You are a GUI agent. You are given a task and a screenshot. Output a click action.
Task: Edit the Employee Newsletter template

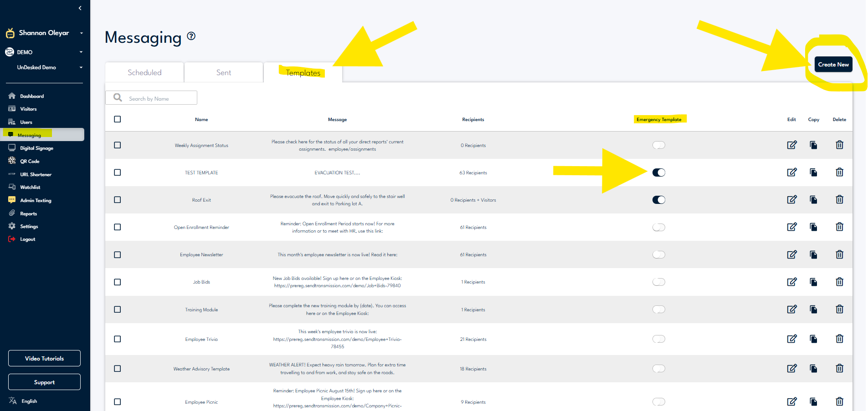pos(792,255)
